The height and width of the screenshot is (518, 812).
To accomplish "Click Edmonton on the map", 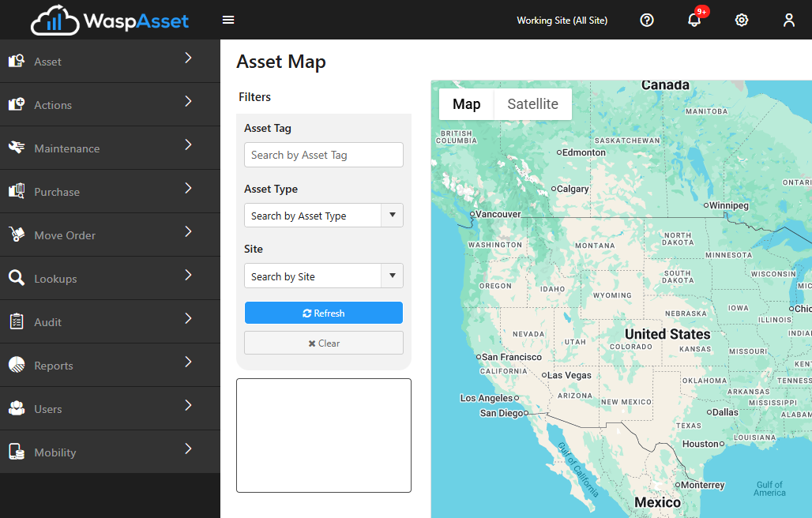I will [581, 152].
